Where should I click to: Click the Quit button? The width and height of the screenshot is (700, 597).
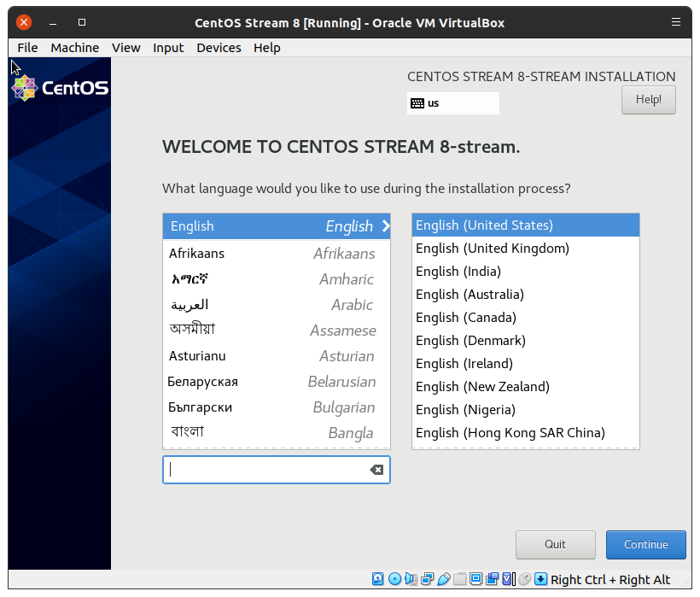(555, 545)
